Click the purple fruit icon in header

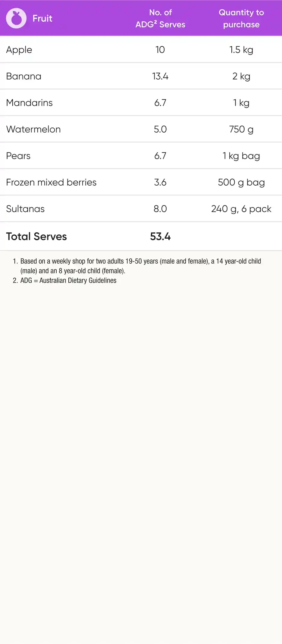[16, 18]
